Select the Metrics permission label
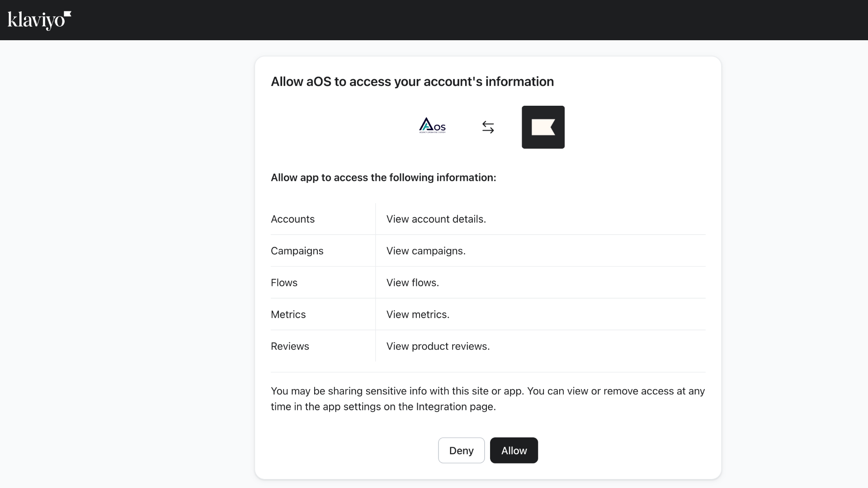Image resolution: width=868 pixels, height=488 pixels. [x=288, y=314]
